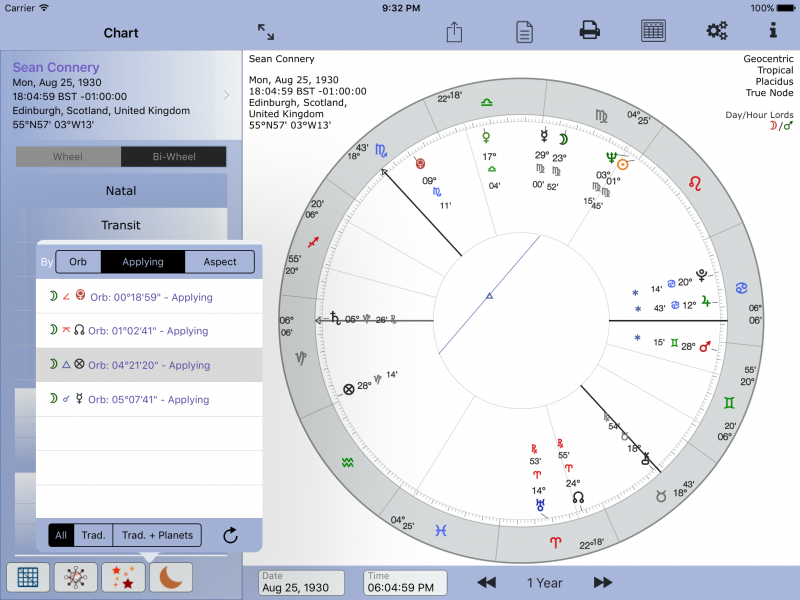The width and height of the screenshot is (800, 600).
Task: Tap the stars icon in bottom bar
Action: pyautogui.click(x=124, y=577)
